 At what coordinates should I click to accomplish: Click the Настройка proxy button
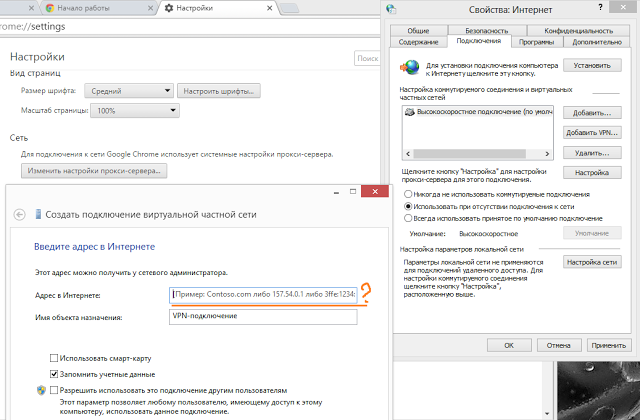coord(592,172)
